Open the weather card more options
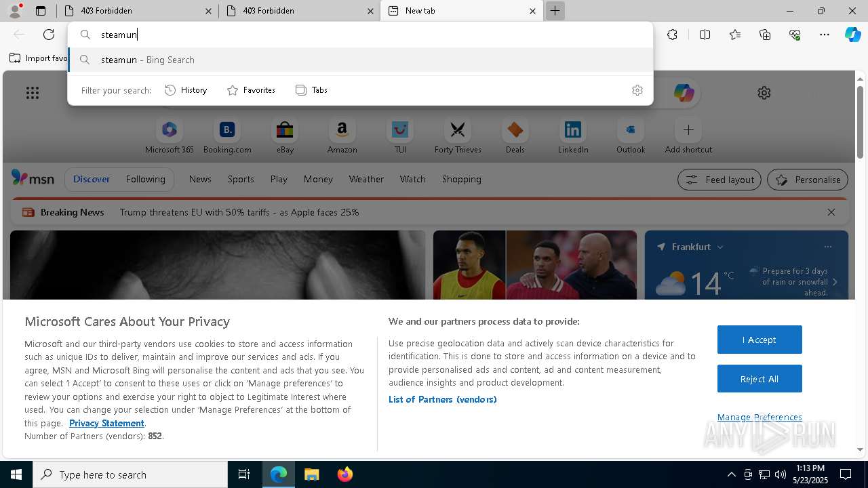The height and width of the screenshot is (488, 868). 828,247
